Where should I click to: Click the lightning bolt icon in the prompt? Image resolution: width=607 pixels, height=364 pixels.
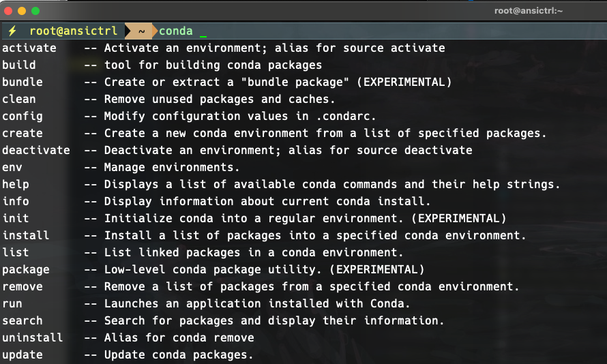tap(12, 31)
